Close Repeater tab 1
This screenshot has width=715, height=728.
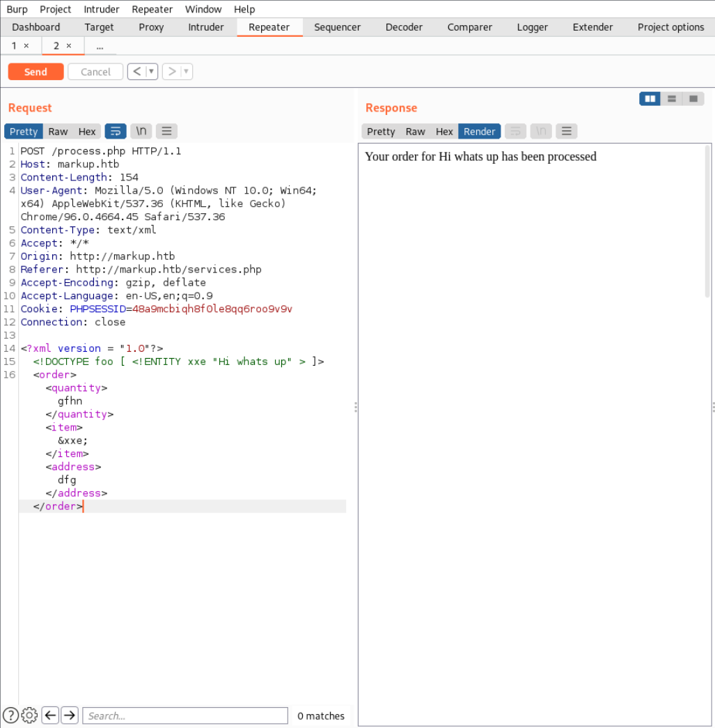pyautogui.click(x=26, y=45)
